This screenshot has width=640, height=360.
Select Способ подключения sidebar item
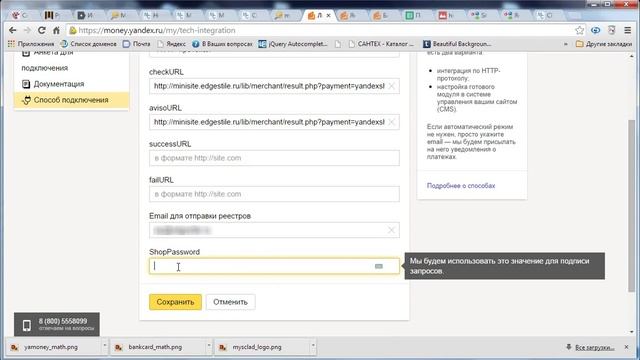[72, 100]
